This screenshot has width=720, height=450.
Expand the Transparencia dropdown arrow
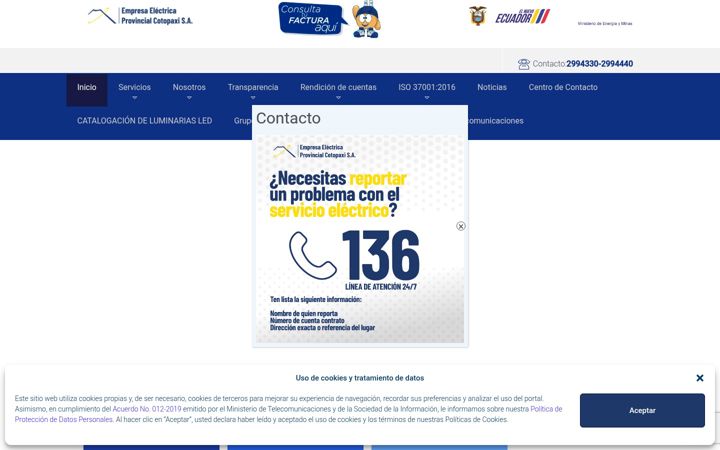tap(253, 98)
